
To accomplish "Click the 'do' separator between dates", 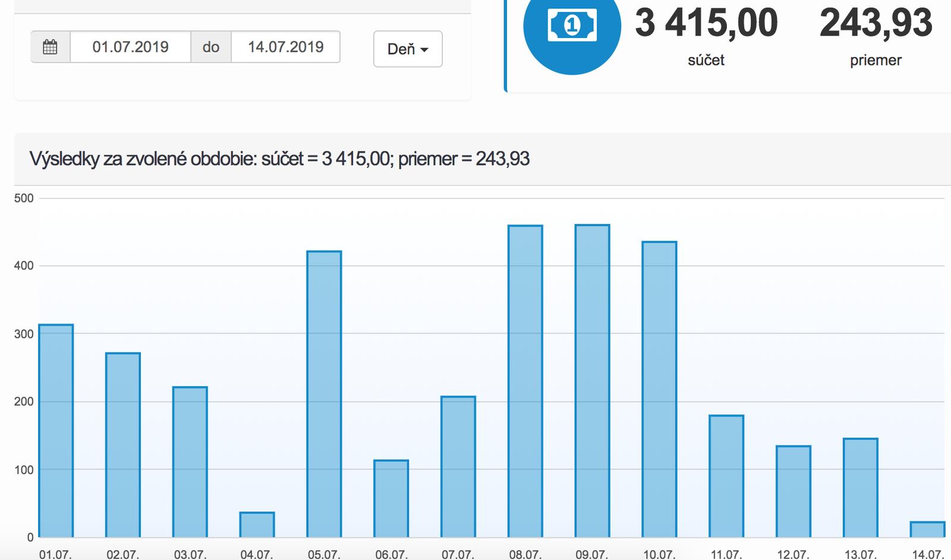I will 211,47.
